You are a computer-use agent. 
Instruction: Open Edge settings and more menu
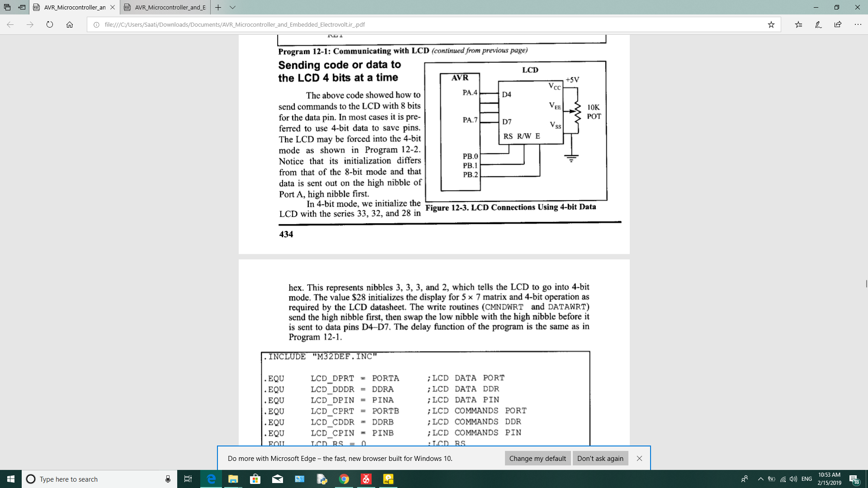pos(858,24)
